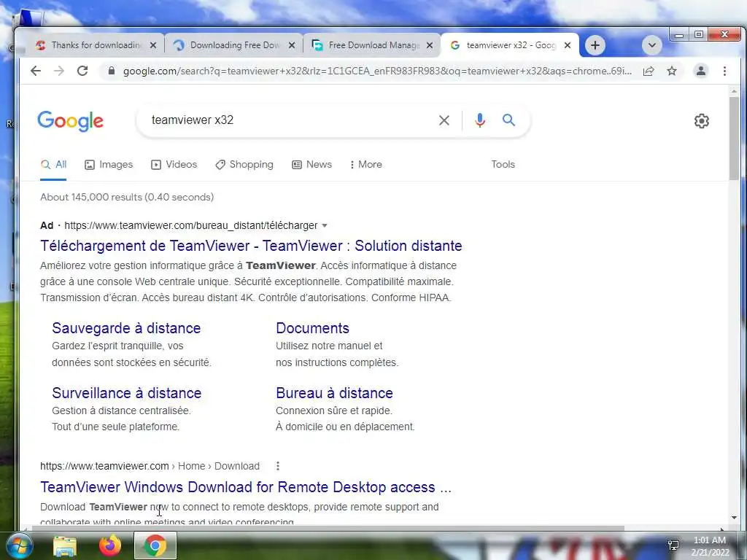Close the 'Thanks for downloading' tab

tap(153, 45)
